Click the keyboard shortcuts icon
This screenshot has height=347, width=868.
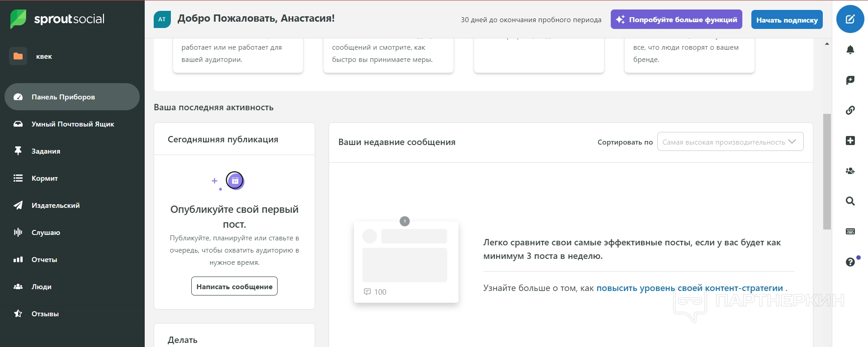850,231
